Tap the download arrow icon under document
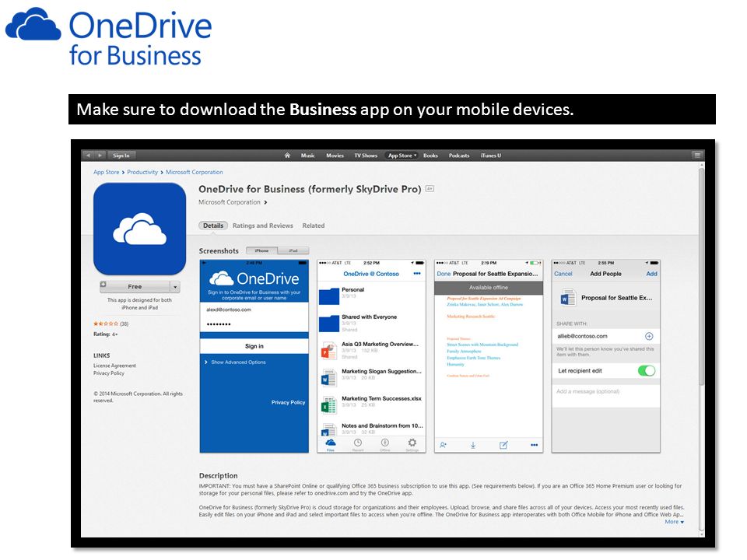 pyautogui.click(x=473, y=445)
